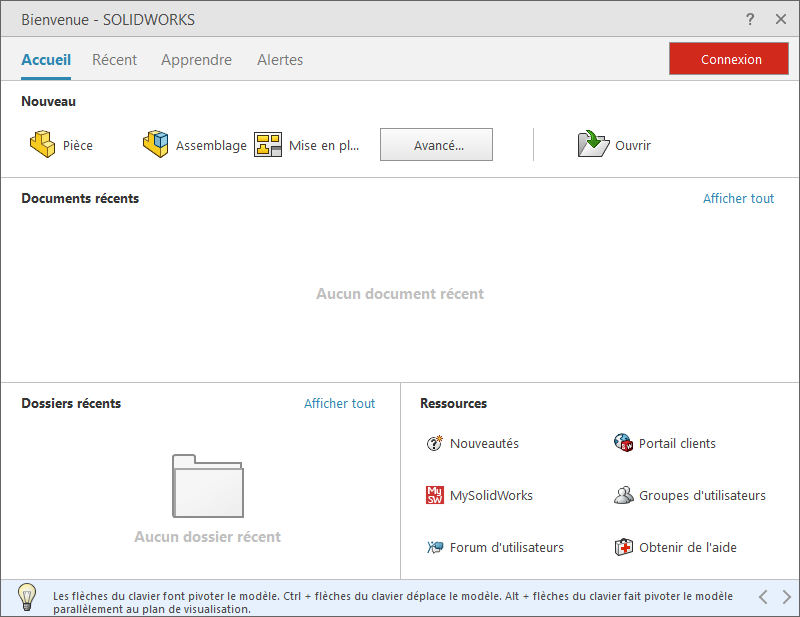The width and height of the screenshot is (800, 617).
Task: Click the Assemblage assembly icon
Action: pyautogui.click(x=156, y=145)
